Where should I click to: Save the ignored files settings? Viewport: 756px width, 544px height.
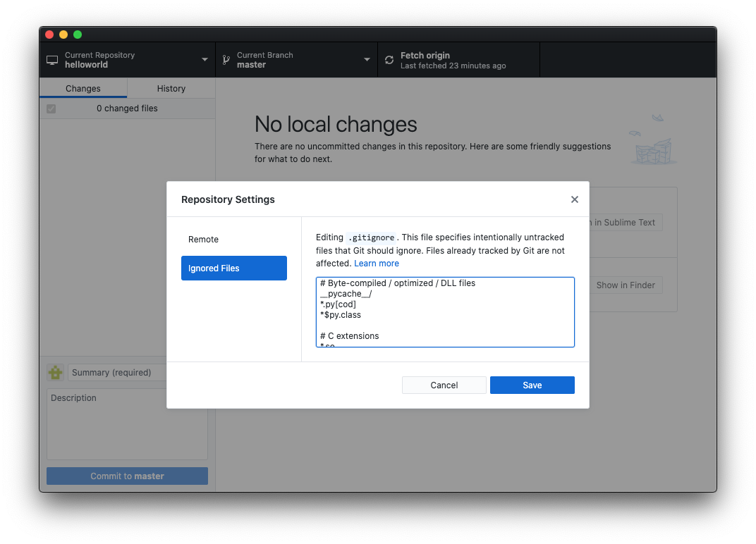click(x=532, y=385)
